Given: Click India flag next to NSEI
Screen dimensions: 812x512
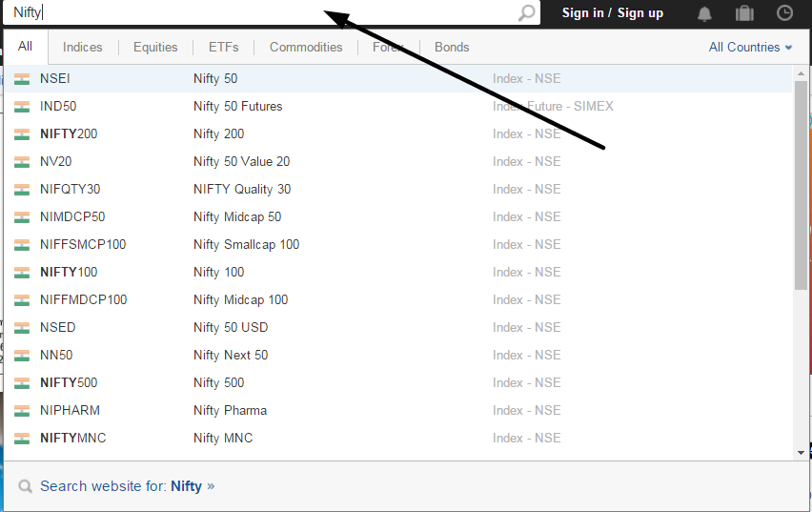Looking at the screenshot, I should 22,79.
